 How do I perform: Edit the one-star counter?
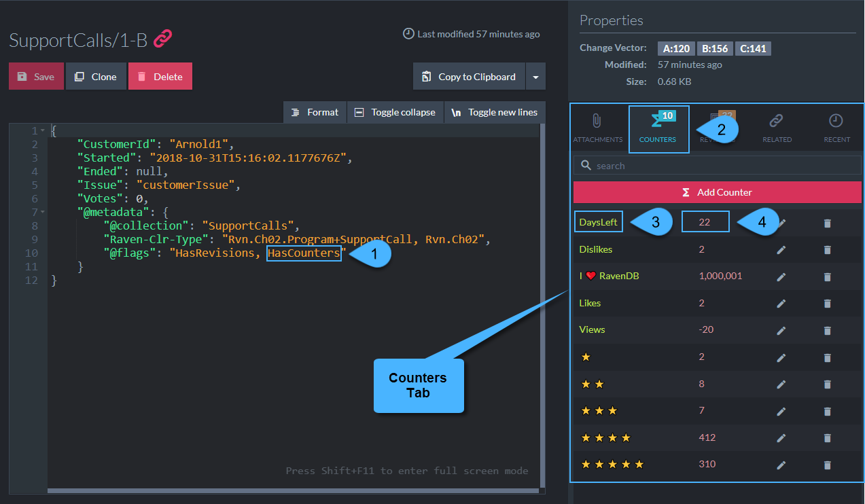tap(781, 357)
